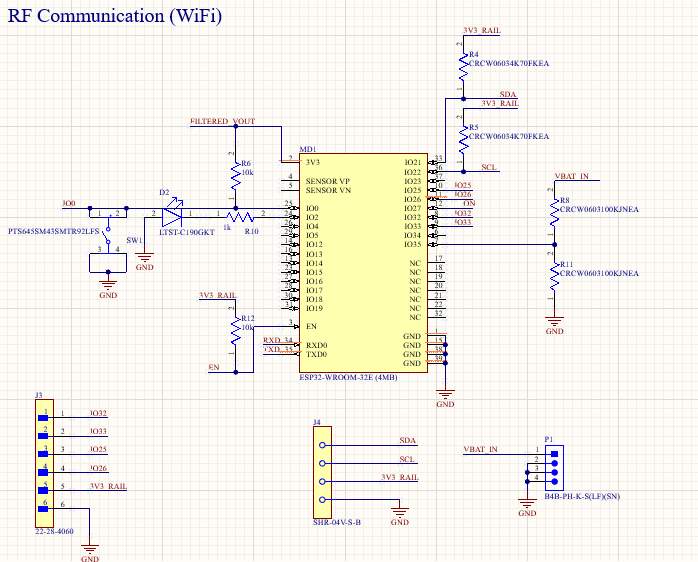
Task: Select the 3V3_RAIL label above R4
Action: (482, 30)
